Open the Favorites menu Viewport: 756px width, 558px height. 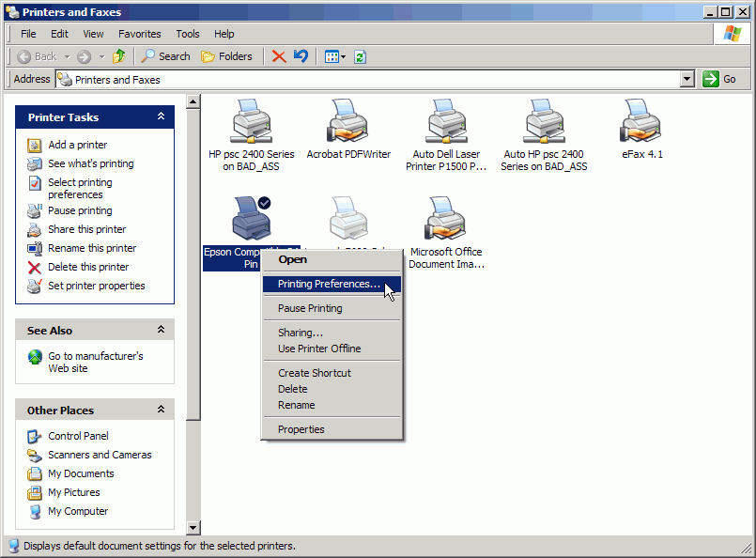[140, 34]
